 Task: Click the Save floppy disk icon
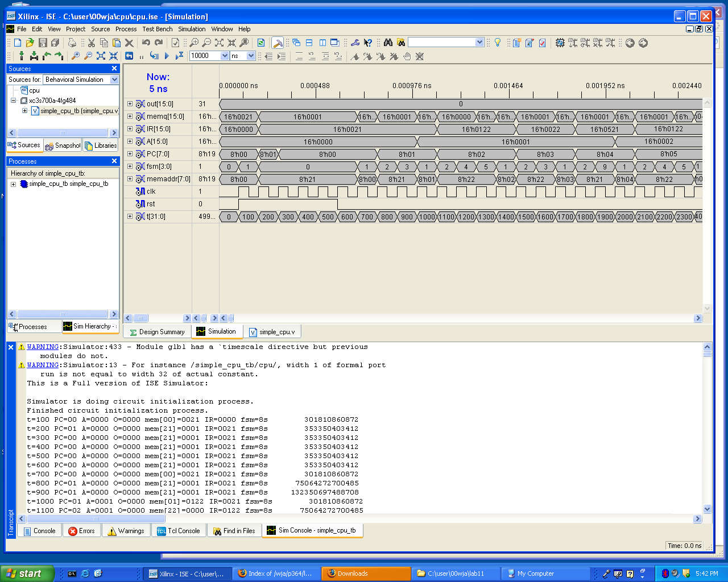click(x=43, y=43)
